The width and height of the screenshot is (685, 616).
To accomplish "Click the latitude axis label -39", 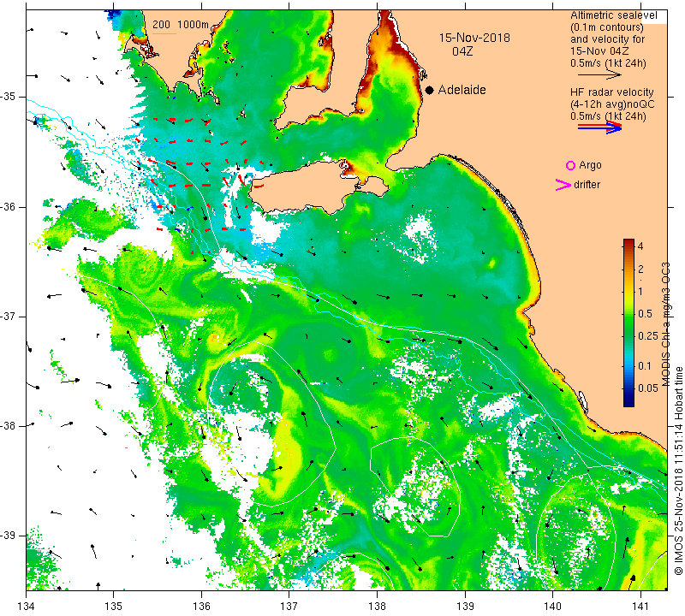I will pos(9,536).
